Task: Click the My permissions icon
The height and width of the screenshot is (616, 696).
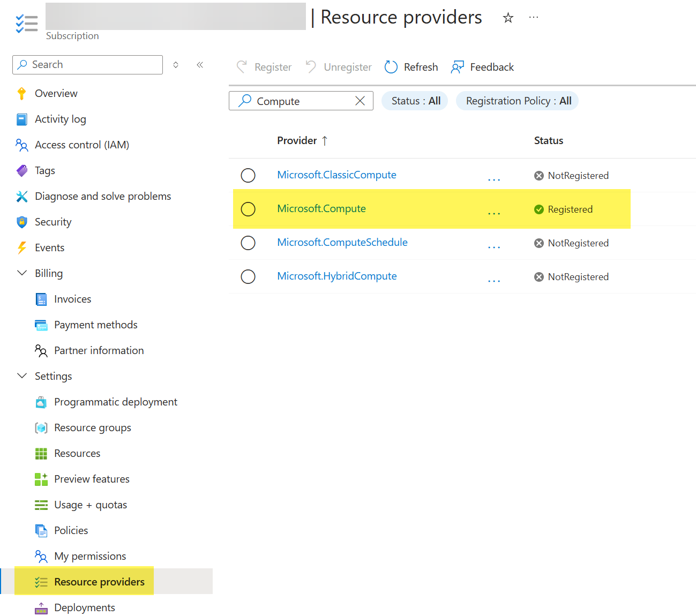Action: [41, 557]
